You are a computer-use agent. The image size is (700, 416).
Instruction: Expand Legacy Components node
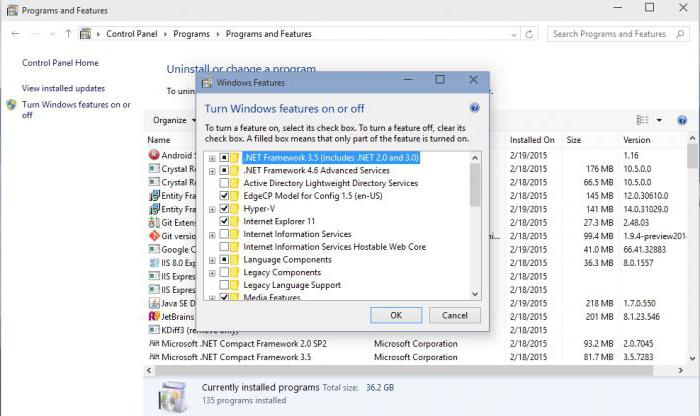coord(212,273)
